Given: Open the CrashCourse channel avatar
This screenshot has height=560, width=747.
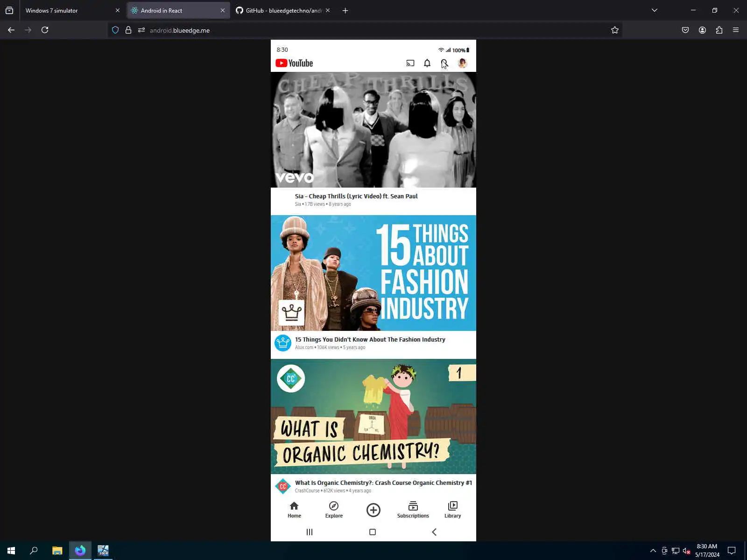Looking at the screenshot, I should (x=283, y=486).
